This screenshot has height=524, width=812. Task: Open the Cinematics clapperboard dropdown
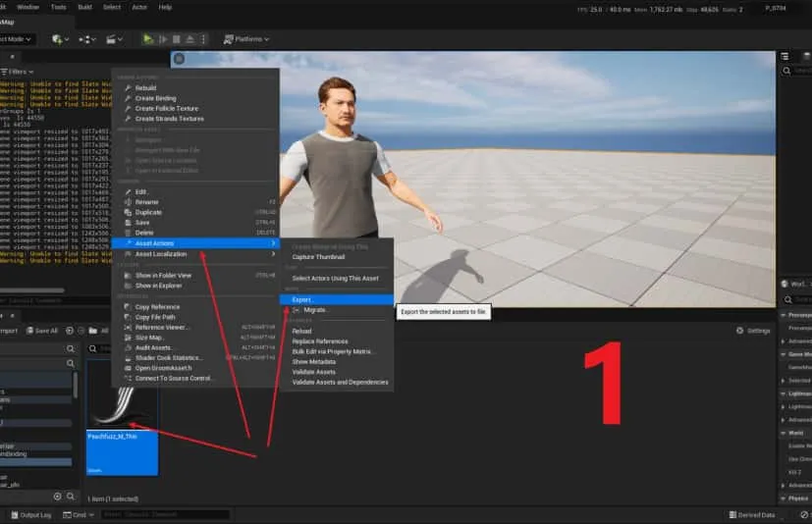(115, 39)
